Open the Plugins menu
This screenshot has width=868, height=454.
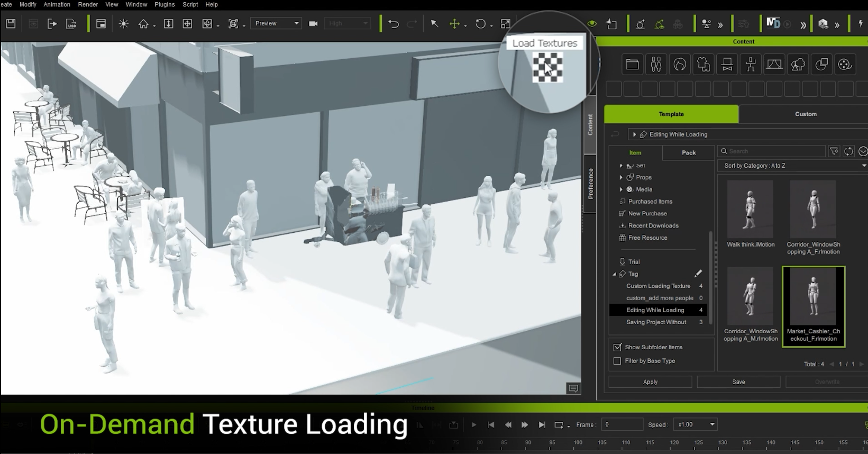pos(165,4)
